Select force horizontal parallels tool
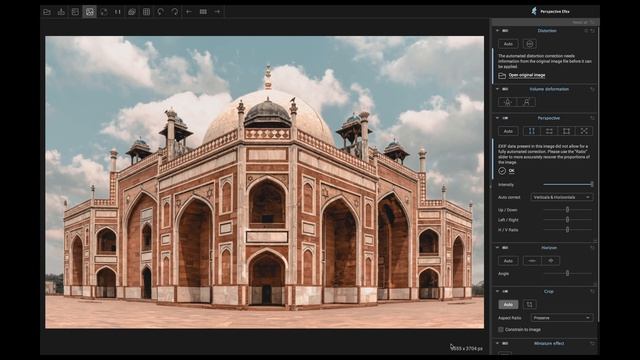 pyautogui.click(x=549, y=131)
